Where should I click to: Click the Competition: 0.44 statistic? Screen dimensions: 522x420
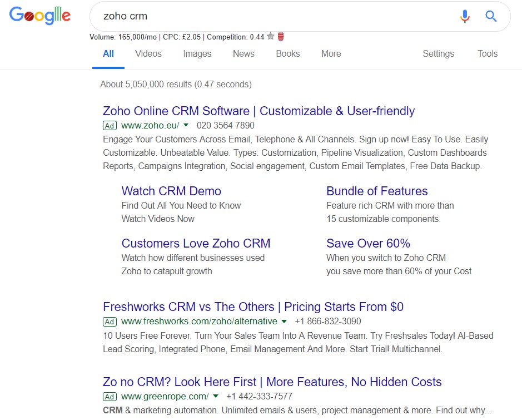coord(235,37)
